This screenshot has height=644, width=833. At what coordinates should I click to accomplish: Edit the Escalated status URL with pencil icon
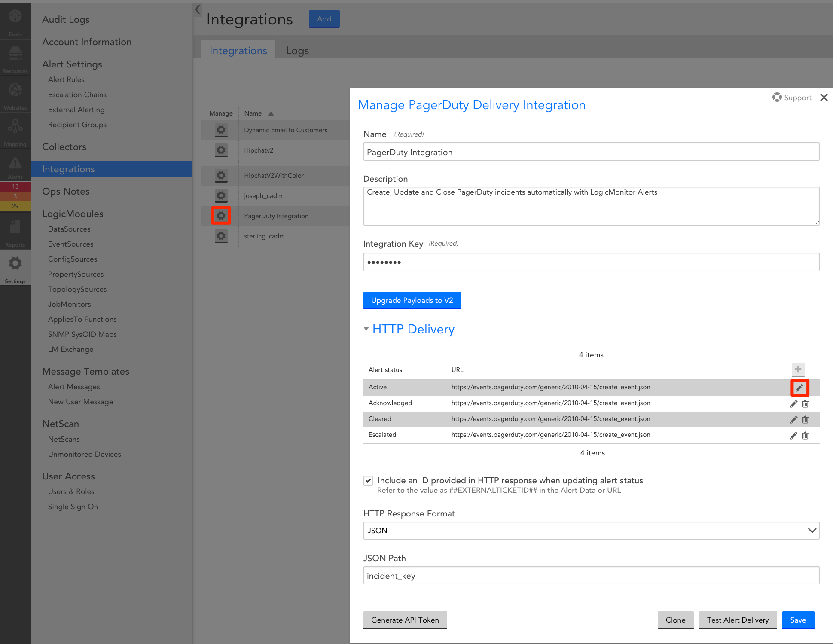tap(793, 435)
